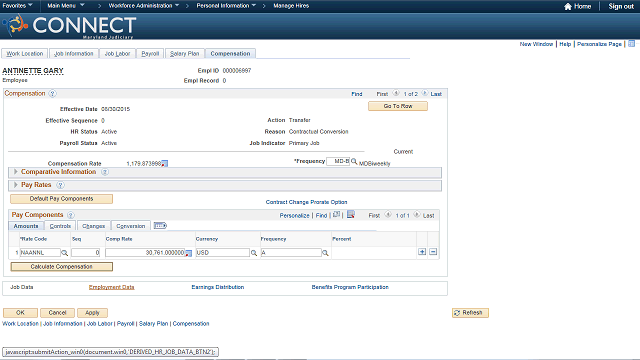Show next compensation row arrow
The width and height of the screenshot is (640, 360).
click(x=424, y=93)
